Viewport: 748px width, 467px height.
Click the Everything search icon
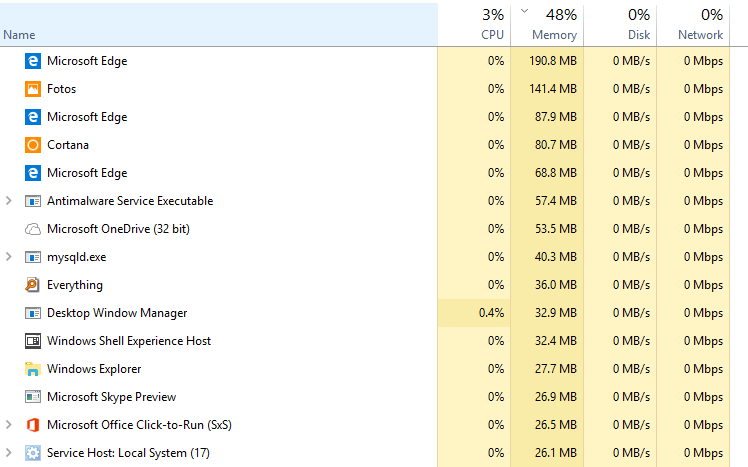pos(32,285)
